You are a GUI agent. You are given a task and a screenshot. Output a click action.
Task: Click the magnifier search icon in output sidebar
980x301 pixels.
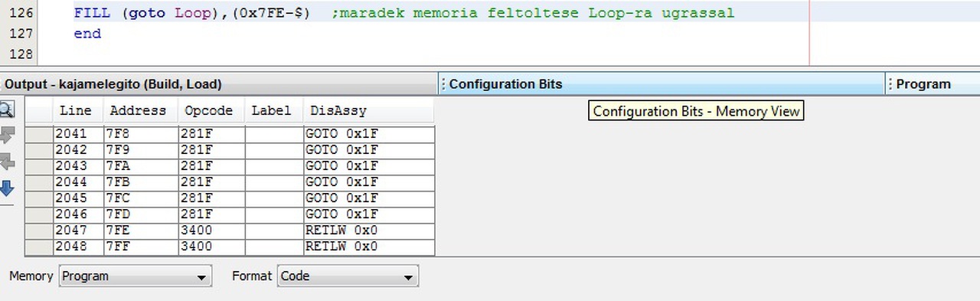(x=7, y=109)
